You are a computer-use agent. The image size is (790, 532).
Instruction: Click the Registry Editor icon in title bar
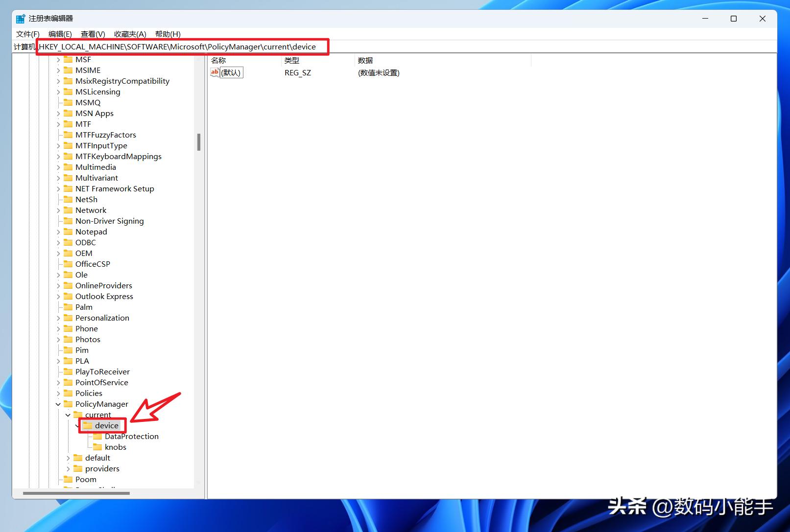point(21,18)
